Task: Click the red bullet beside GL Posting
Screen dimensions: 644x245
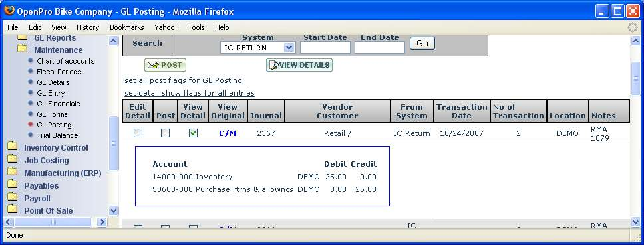Action: click(31, 125)
